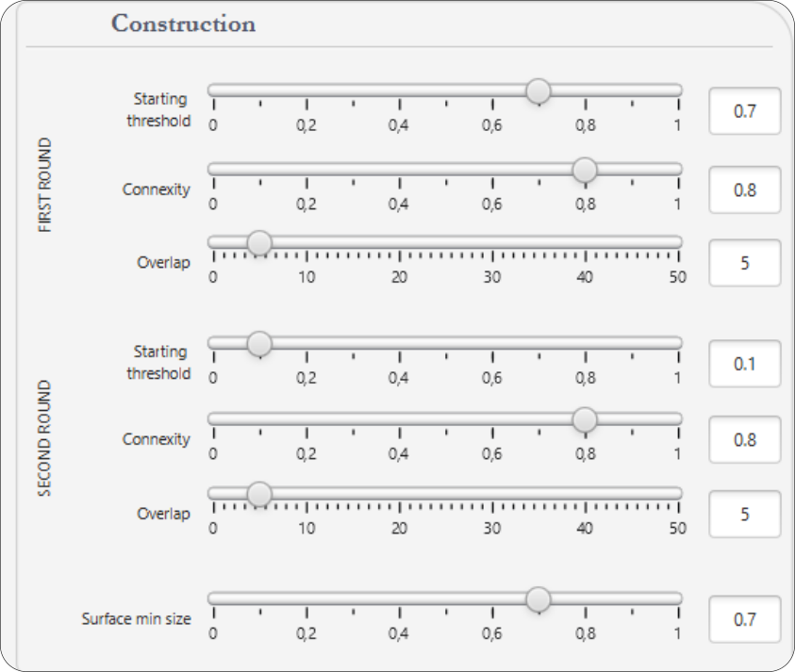
Task: Click First Round Connexity slider handle
Action: pos(585,170)
